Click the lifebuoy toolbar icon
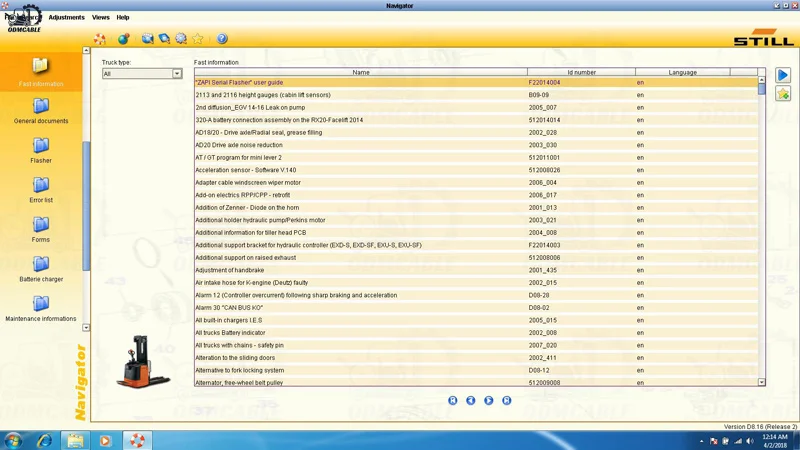 click(100, 39)
